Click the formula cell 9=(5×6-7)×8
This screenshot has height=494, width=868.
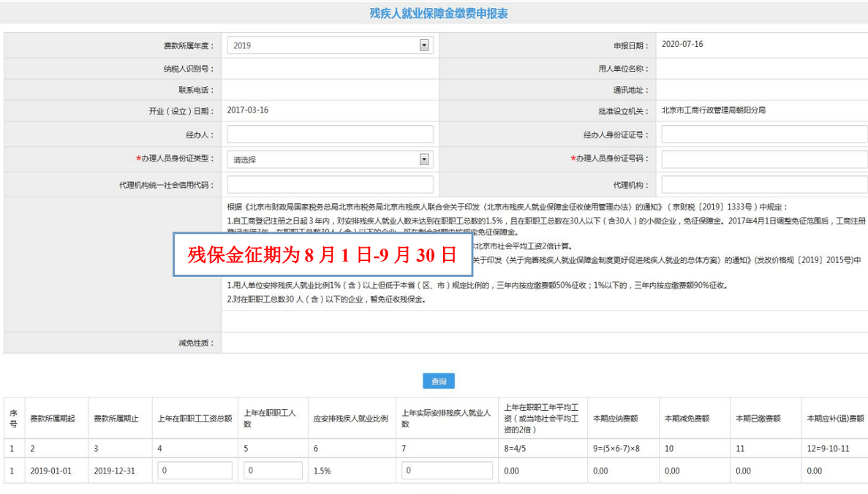[x=616, y=449]
